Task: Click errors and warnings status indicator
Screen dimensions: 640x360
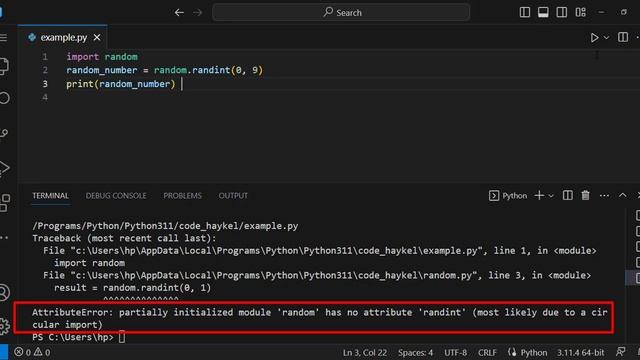Action: coord(32,352)
